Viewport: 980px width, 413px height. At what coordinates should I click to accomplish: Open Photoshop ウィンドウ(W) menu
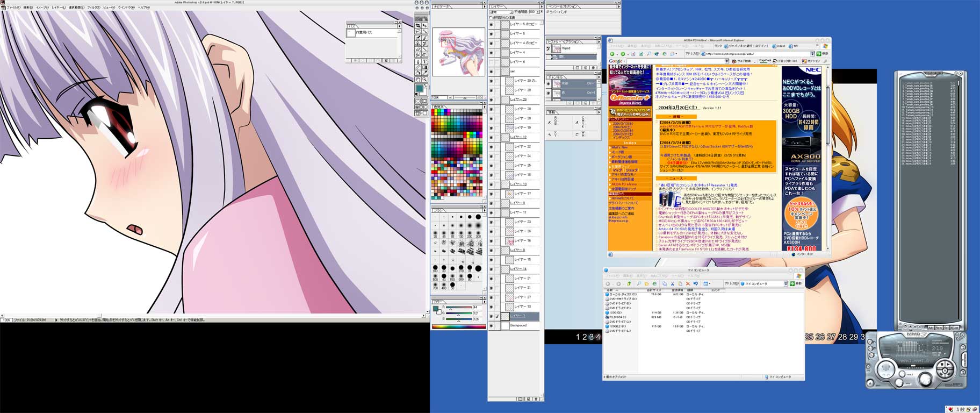point(126,8)
